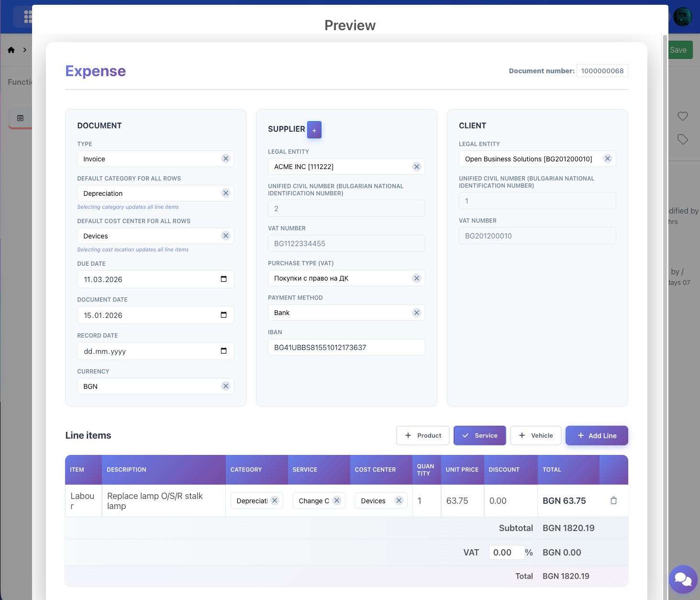Clear the ACME INC supplier legal entity

coord(416,166)
